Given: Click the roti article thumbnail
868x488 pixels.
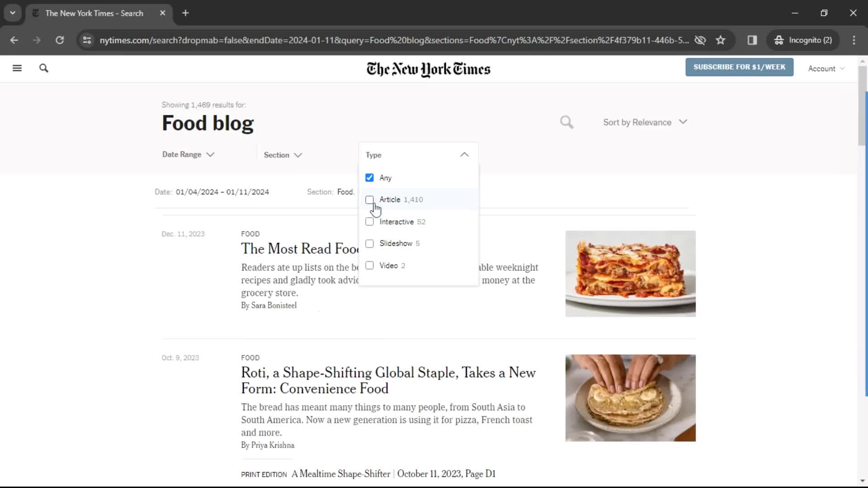Looking at the screenshot, I should coord(630,398).
